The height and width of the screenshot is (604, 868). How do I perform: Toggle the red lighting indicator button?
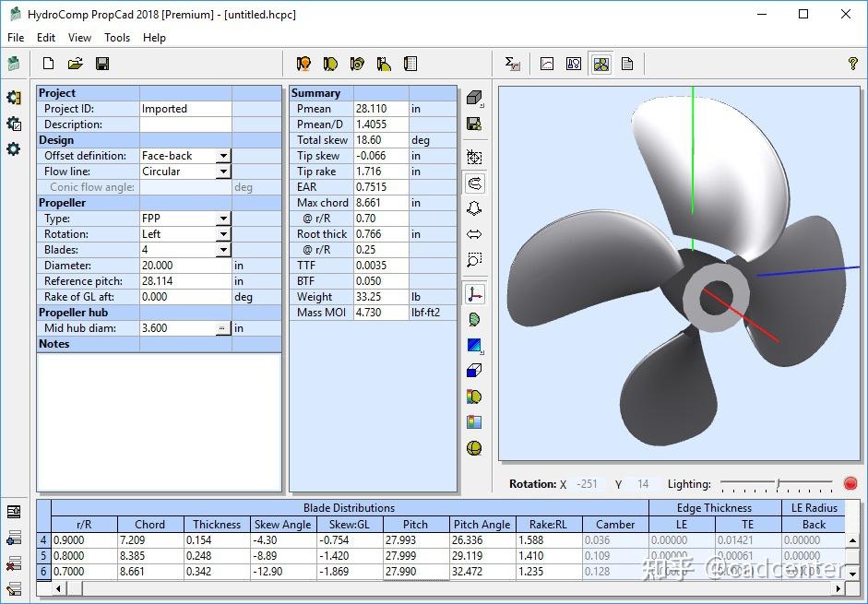coord(850,483)
